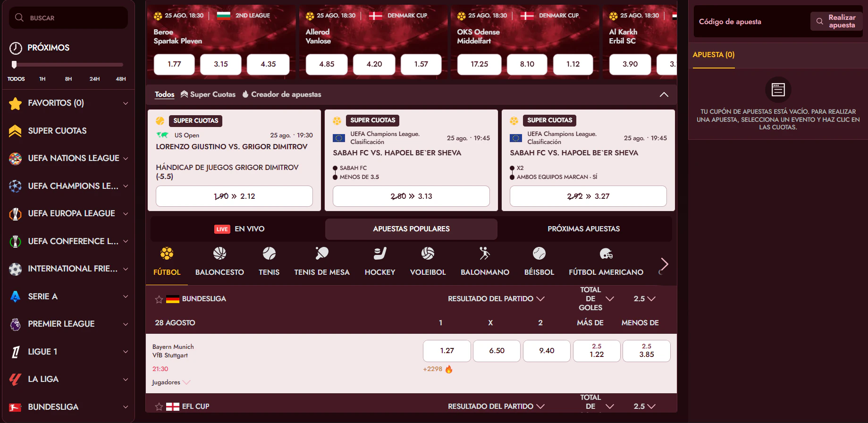Switch to Creador de apuestas tab
Image resolution: width=868 pixels, height=423 pixels.
coord(282,94)
